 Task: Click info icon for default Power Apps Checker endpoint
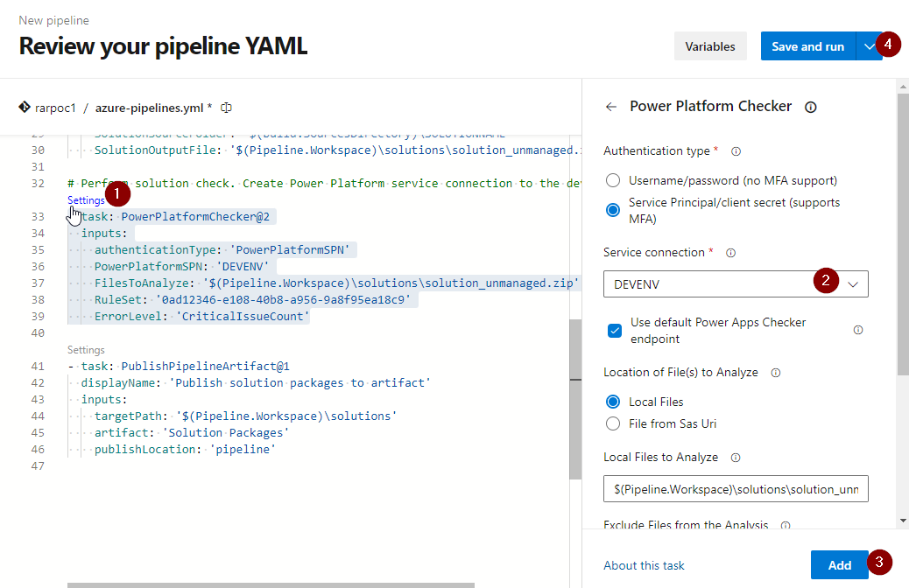(x=858, y=330)
